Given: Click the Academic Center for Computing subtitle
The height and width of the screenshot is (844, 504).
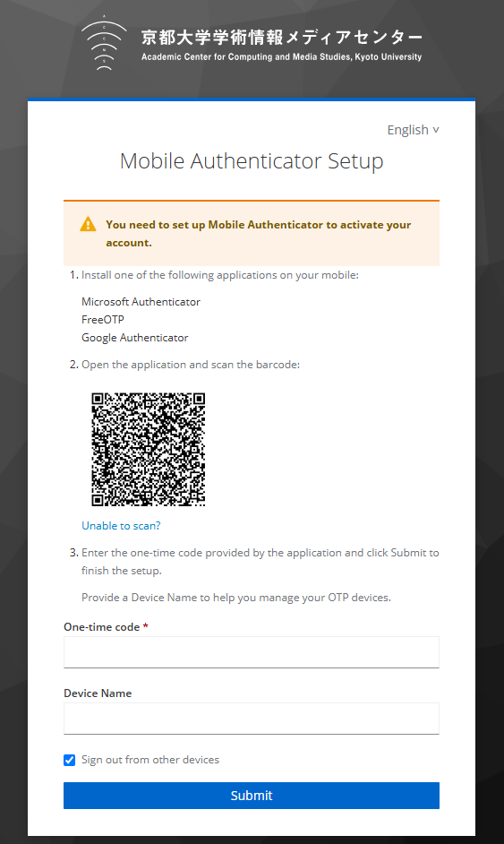Looking at the screenshot, I should (281, 57).
